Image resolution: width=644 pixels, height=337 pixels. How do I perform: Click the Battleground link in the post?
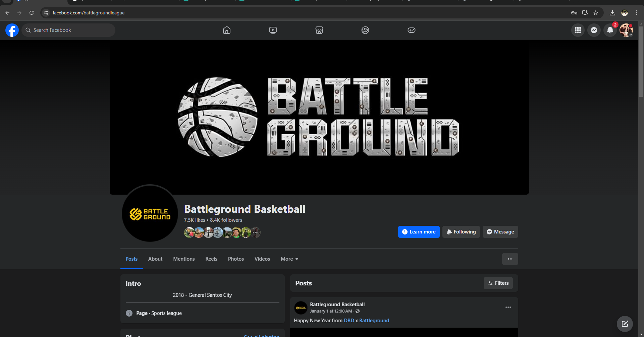click(374, 321)
